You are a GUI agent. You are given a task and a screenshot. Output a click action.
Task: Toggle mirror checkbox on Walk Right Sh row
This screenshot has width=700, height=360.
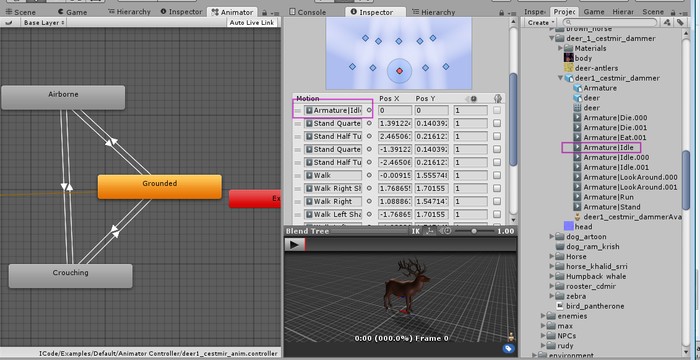(x=497, y=188)
